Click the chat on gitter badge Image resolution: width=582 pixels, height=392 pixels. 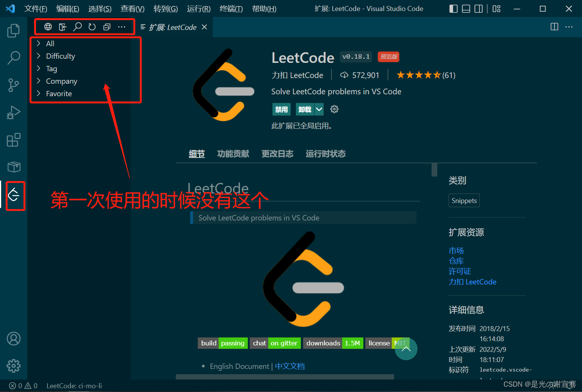coord(275,343)
